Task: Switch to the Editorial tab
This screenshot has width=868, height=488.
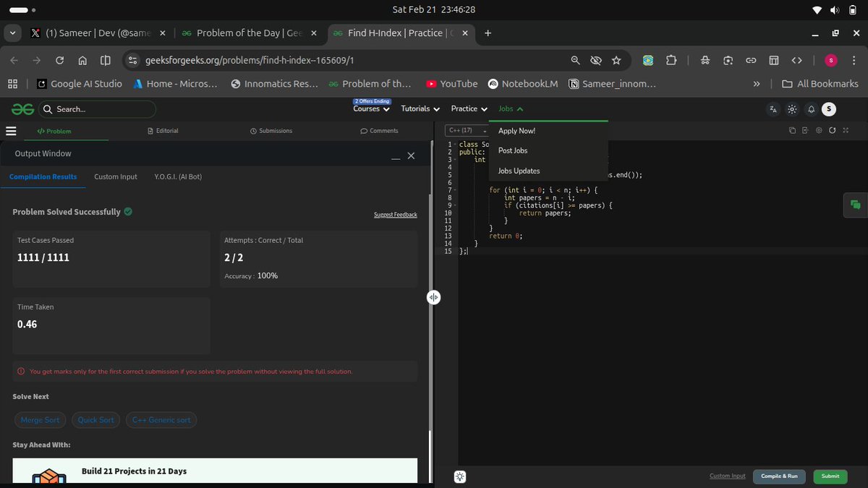Action: point(163,131)
